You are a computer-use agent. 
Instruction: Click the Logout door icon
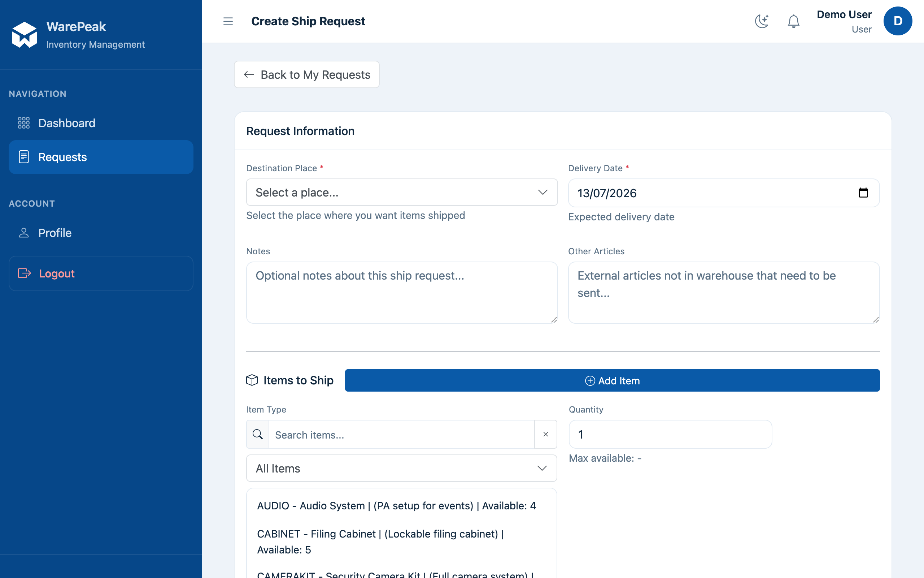[25, 273]
